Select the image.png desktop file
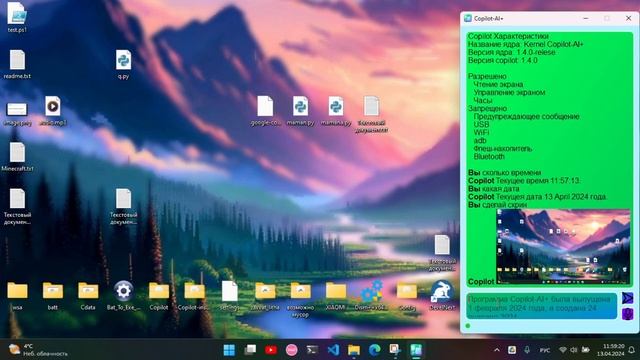Viewport: 640px width, 360px height. pos(17,114)
